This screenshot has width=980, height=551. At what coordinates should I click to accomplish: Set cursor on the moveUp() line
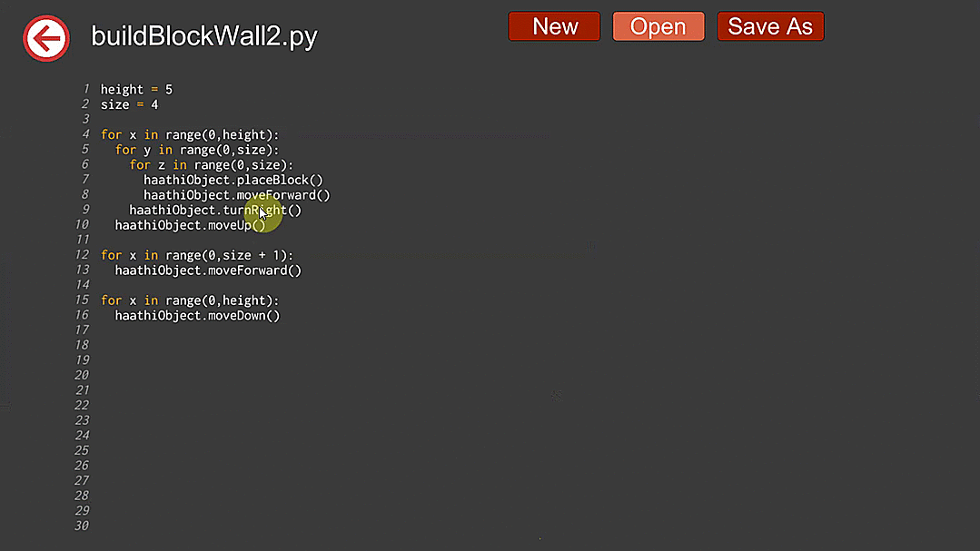click(191, 225)
